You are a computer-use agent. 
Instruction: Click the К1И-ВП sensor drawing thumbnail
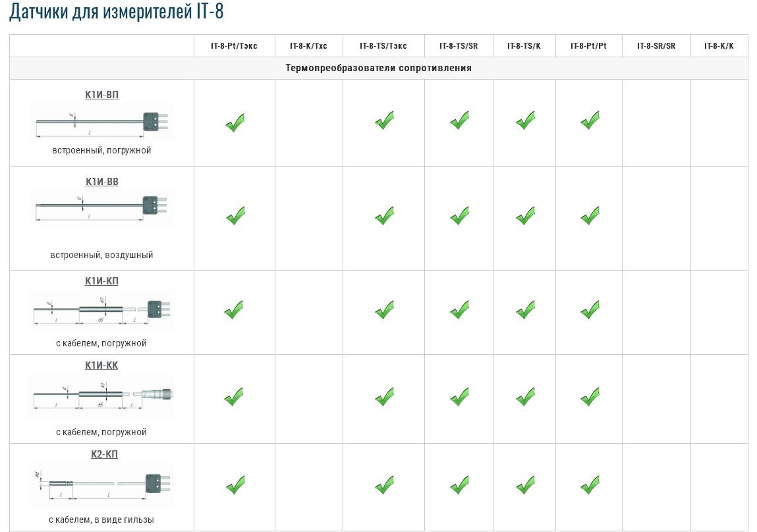pyautogui.click(x=101, y=122)
